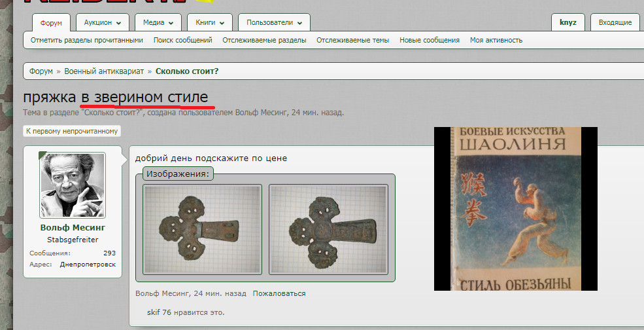Expand the Медиа dropdown arrow
The width and height of the screenshot is (644, 330).
[x=171, y=24]
